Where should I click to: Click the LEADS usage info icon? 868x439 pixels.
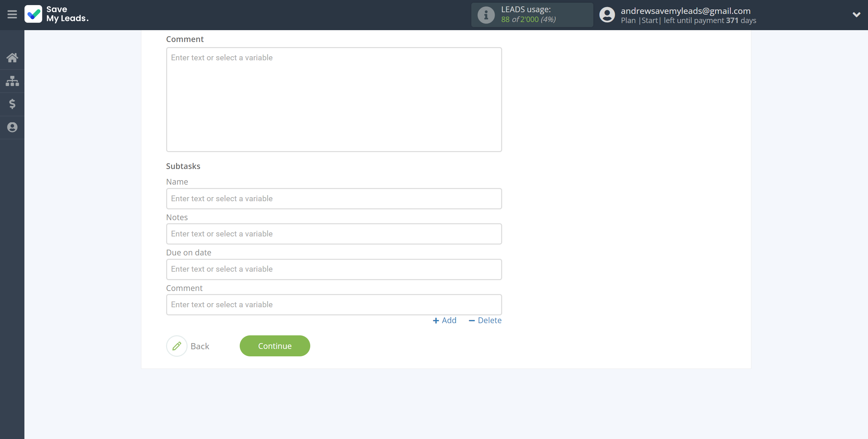pos(486,15)
